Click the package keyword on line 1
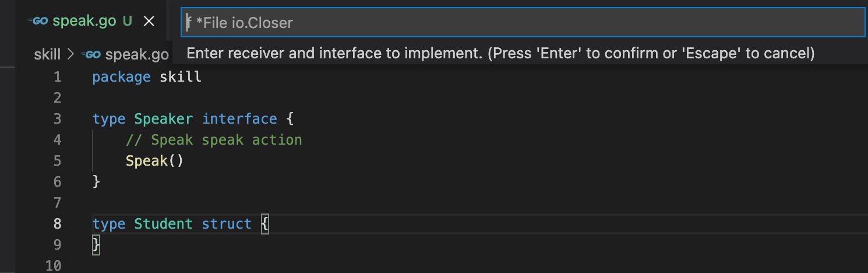The width and height of the screenshot is (868, 273). pos(121,77)
